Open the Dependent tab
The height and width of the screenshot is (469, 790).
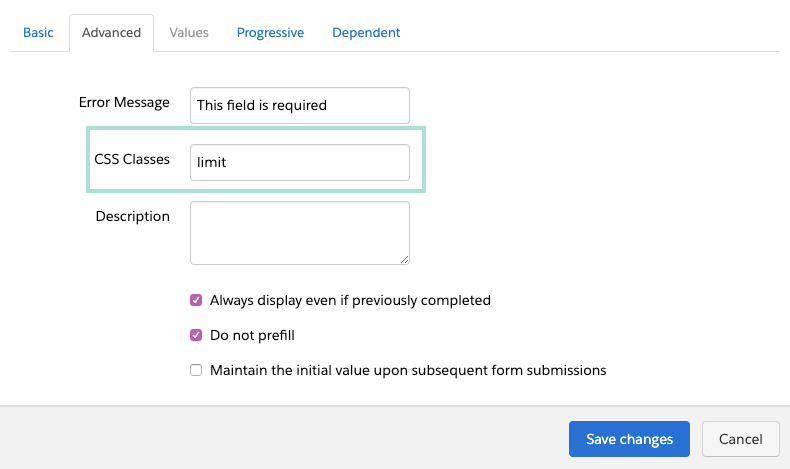(366, 32)
